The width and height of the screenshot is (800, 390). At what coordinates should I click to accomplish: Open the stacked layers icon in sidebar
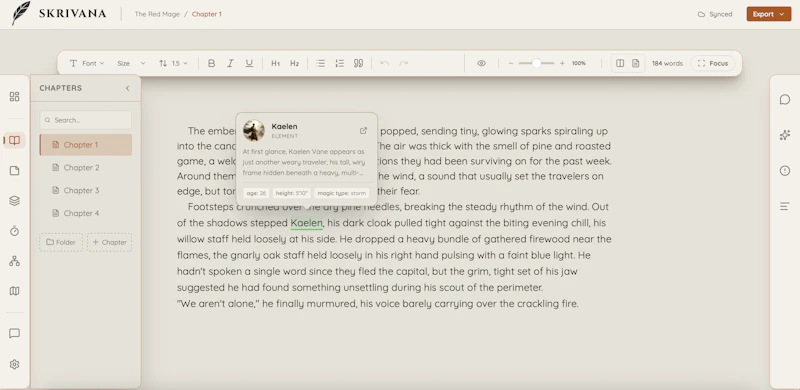coord(14,201)
